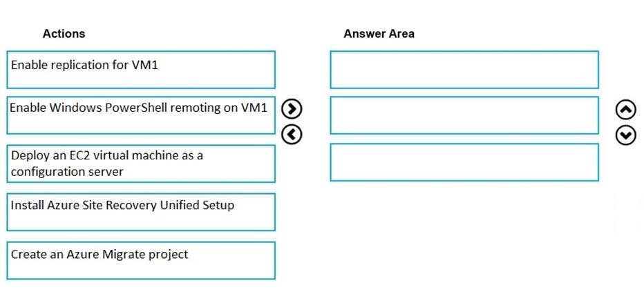Select Deploy an EC2 virtual machine action
This screenshot has height=294, width=644.
pos(141,164)
